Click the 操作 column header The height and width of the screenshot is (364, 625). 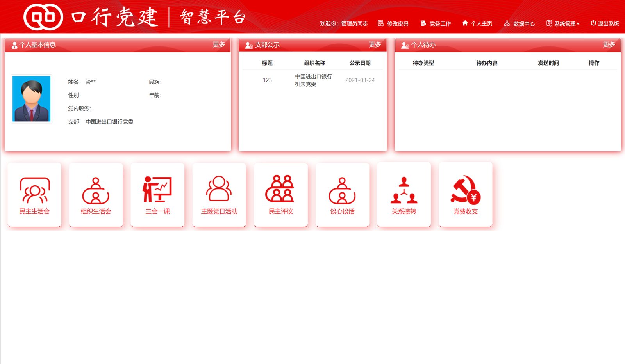click(x=594, y=63)
